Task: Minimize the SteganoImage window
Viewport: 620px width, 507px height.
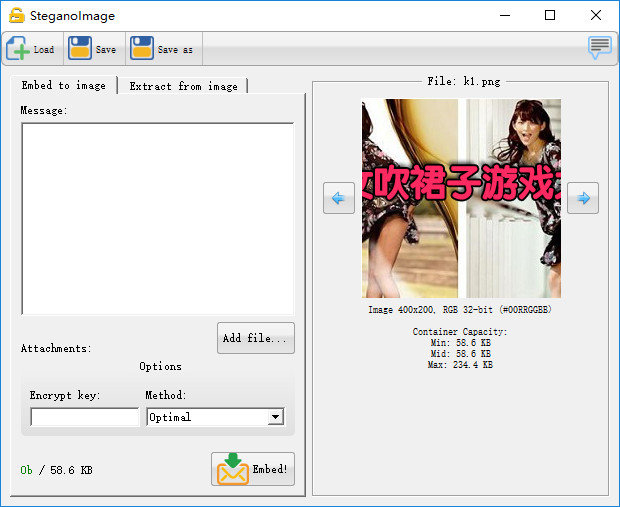Action: 505,15
